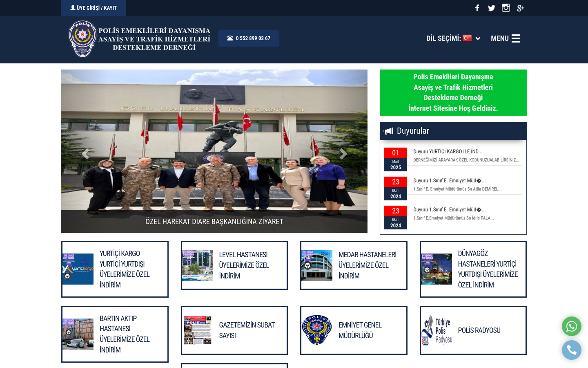Open the Facebook social icon
The image size is (588, 368).
coord(477,8)
